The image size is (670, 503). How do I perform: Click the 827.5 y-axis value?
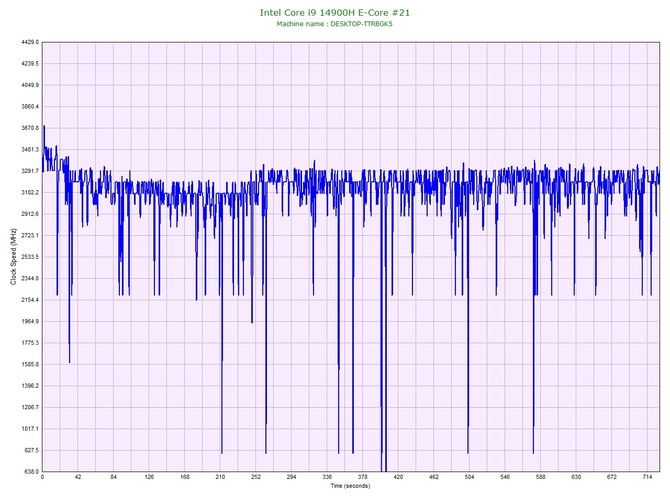tap(31, 450)
